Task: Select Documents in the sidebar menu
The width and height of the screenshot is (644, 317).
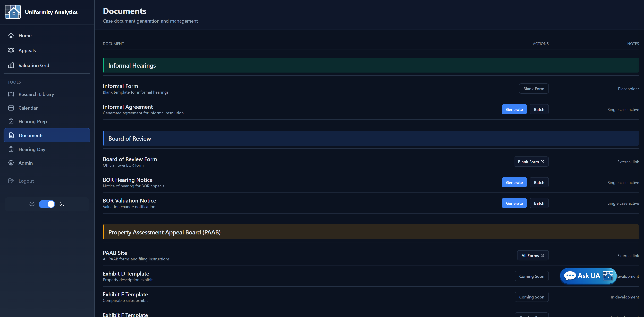Action: pos(31,135)
